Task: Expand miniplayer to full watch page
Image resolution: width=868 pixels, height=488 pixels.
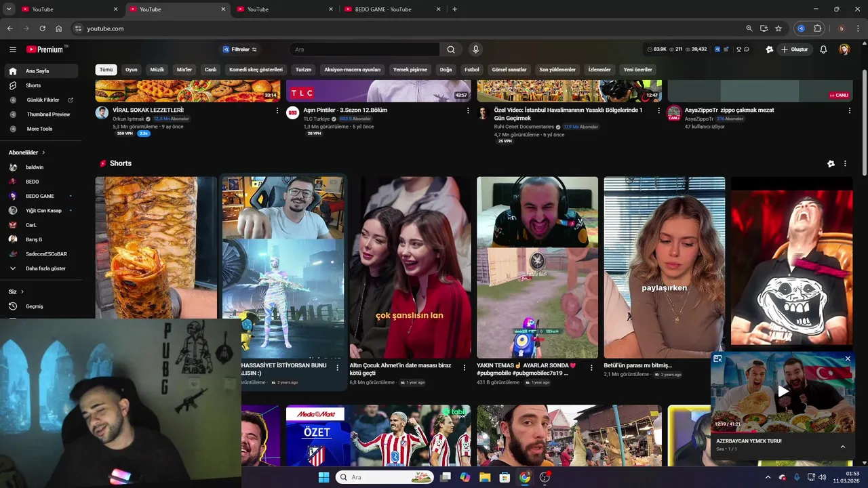Action: point(717,359)
